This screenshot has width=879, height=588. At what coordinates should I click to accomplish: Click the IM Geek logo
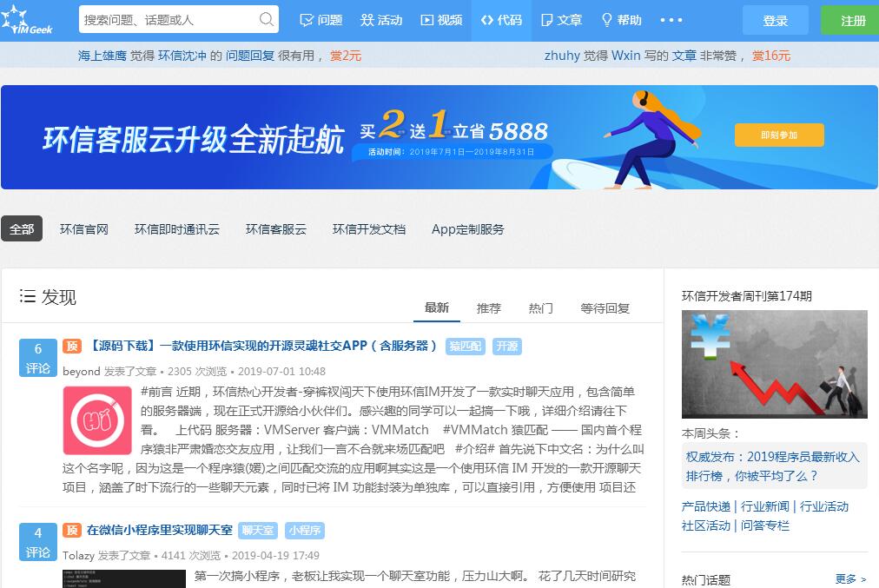(28, 21)
